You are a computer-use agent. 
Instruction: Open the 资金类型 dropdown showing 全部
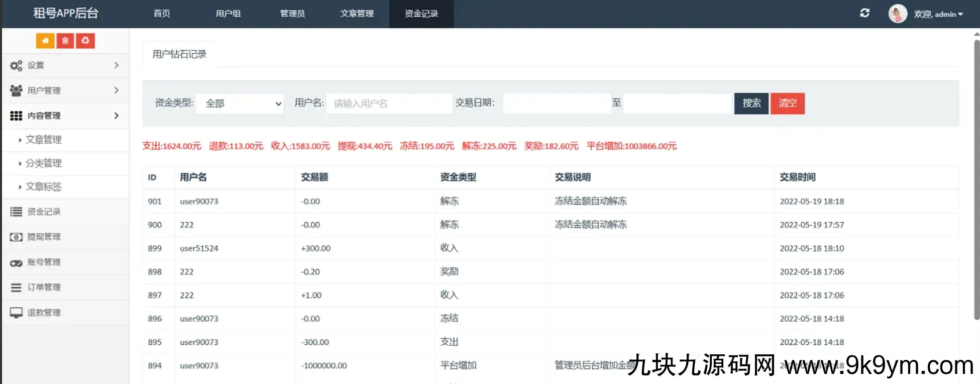coord(240,104)
